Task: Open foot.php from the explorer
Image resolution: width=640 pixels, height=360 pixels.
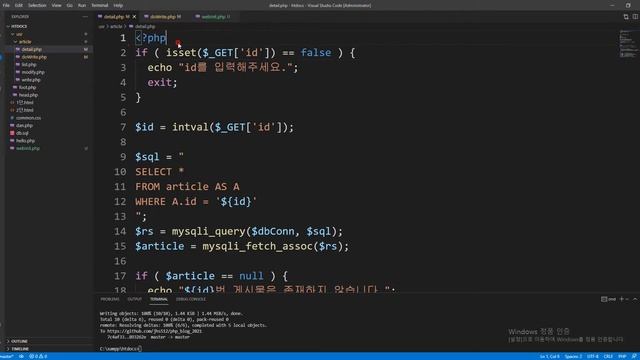Action: pyautogui.click(x=28, y=87)
